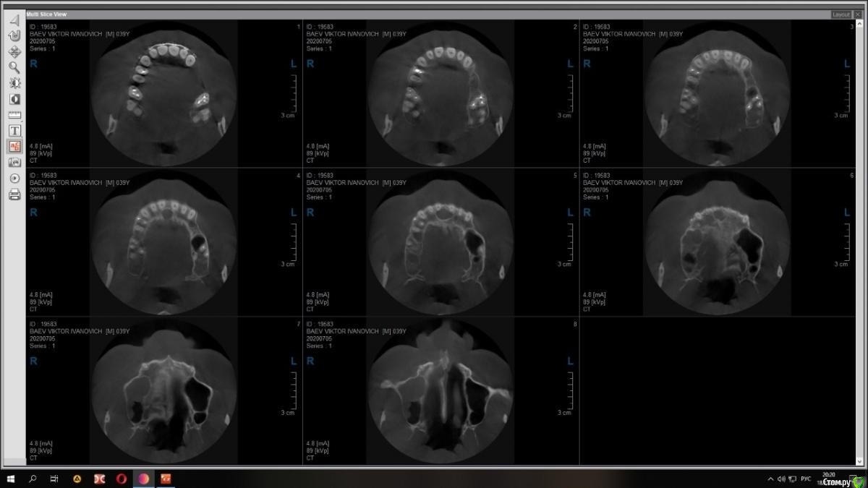868x488 pixels.
Task: Click the rotate/reset view tool
Action: [x=14, y=35]
